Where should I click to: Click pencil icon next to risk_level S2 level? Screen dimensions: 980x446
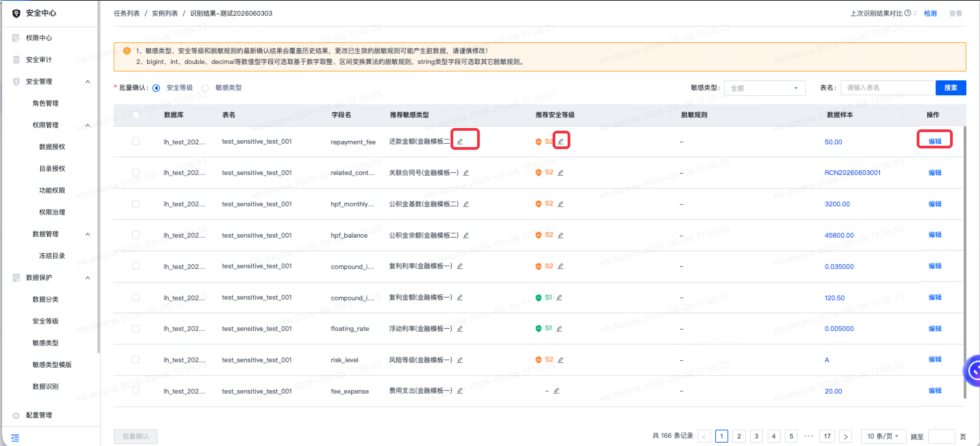560,360
